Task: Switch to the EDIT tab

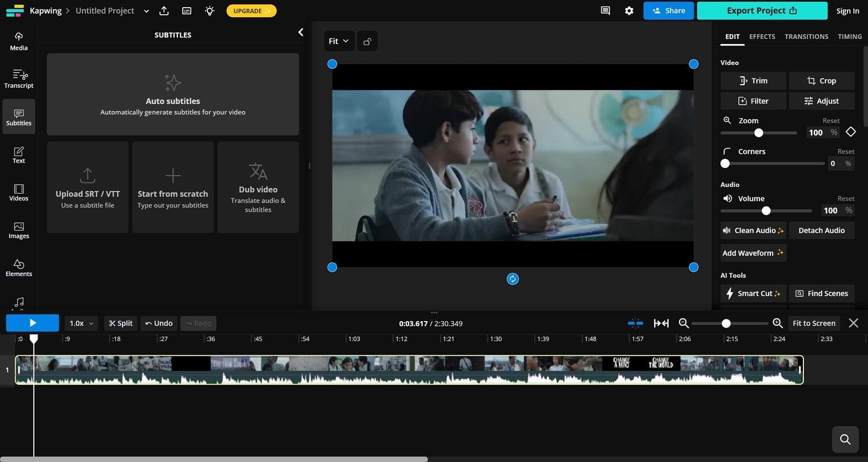Action: 732,36
